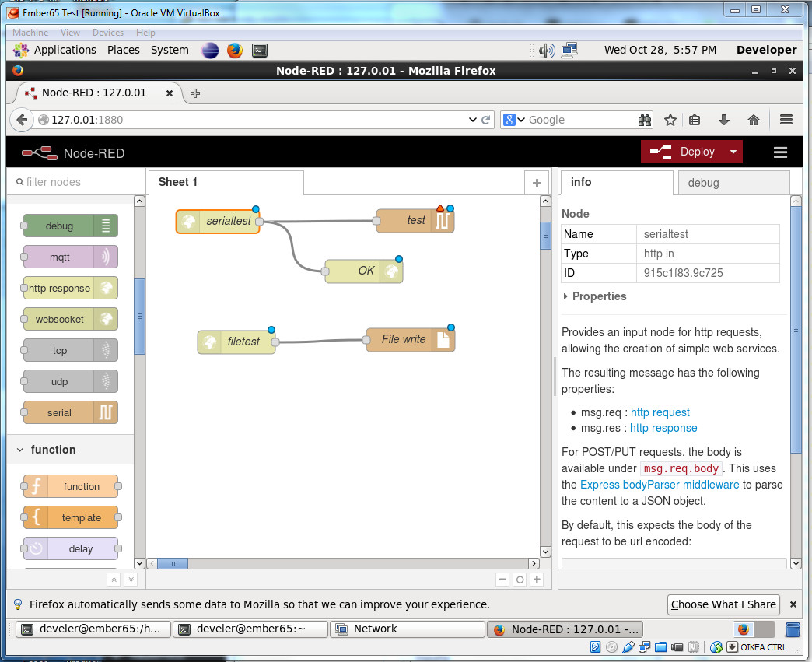812x662 pixels.
Task: Click the canvas horizontal scrollbar thumb
Action: 173,563
